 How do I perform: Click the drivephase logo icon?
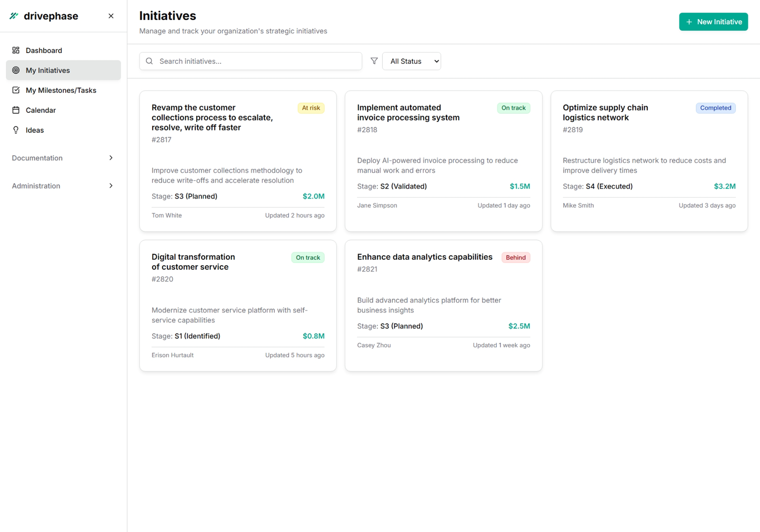pyautogui.click(x=14, y=15)
